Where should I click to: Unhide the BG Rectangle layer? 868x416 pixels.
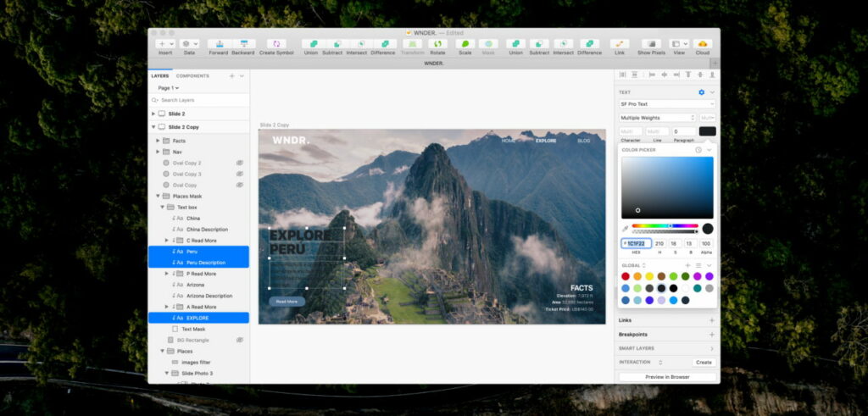point(240,340)
